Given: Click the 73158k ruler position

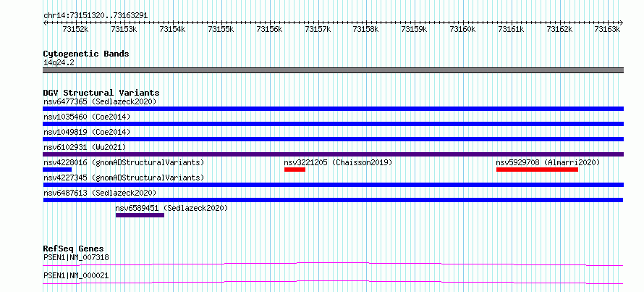Looking at the screenshot, I should pos(365,29).
